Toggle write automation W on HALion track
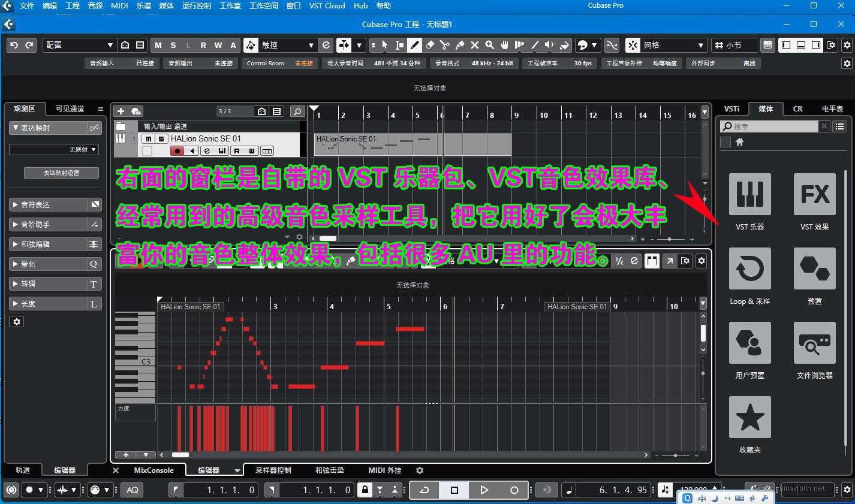Viewport: 855px width, 504px height. pos(252,151)
